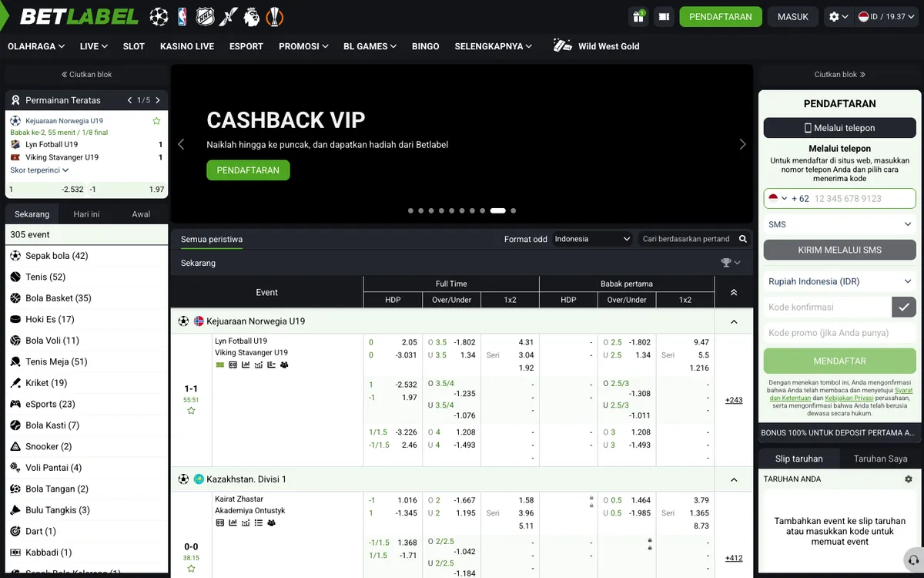Screen dimensions: 924x578
Task: Open the BINGO menu item
Action: pos(425,46)
